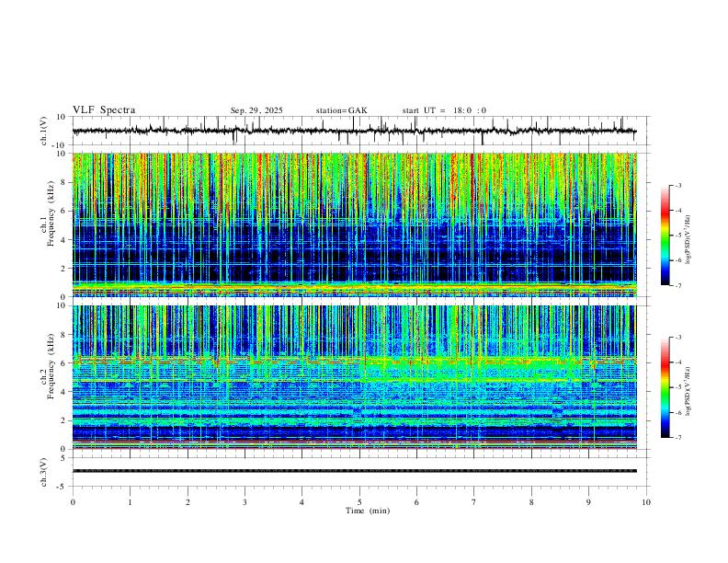Click the '-3' value on ch.1 colorbar
The height and width of the screenshot is (563, 728).
point(677,185)
